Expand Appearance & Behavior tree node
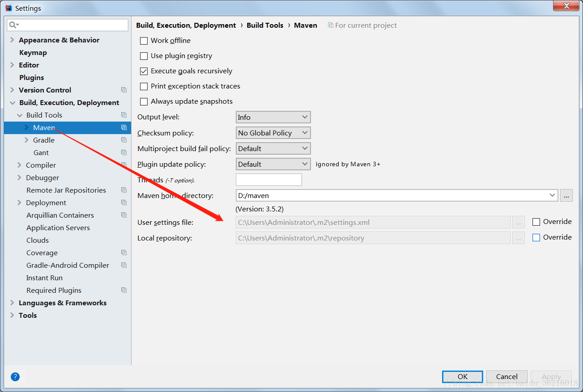The height and width of the screenshot is (392, 583). tap(12, 40)
